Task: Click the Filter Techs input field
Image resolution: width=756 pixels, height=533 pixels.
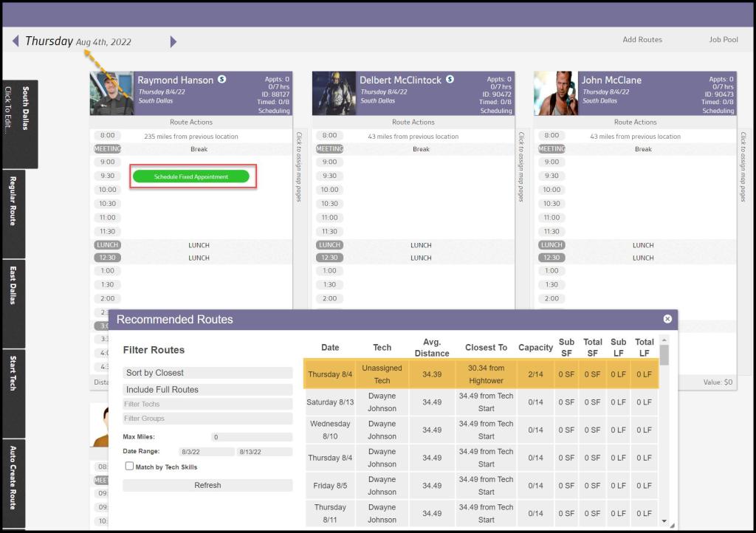Action: (x=207, y=405)
